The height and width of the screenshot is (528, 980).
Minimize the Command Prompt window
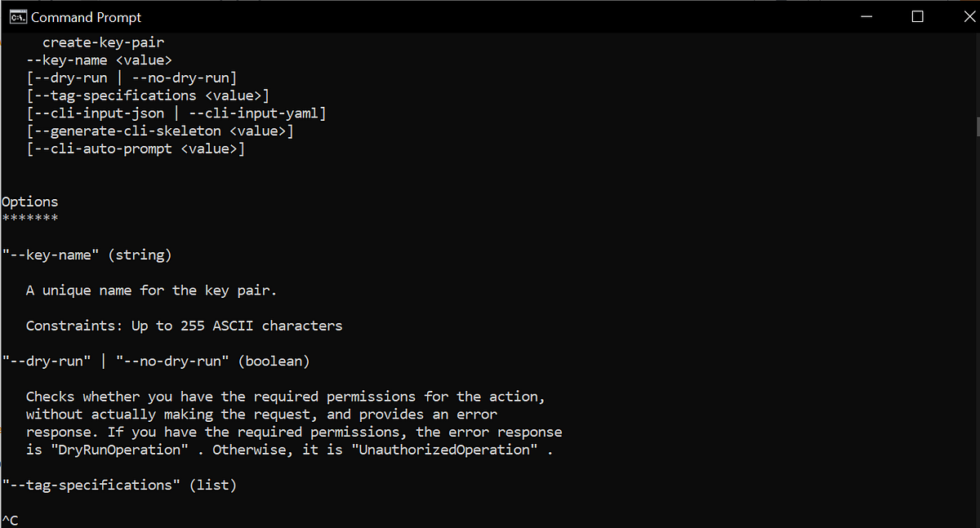tap(866, 16)
